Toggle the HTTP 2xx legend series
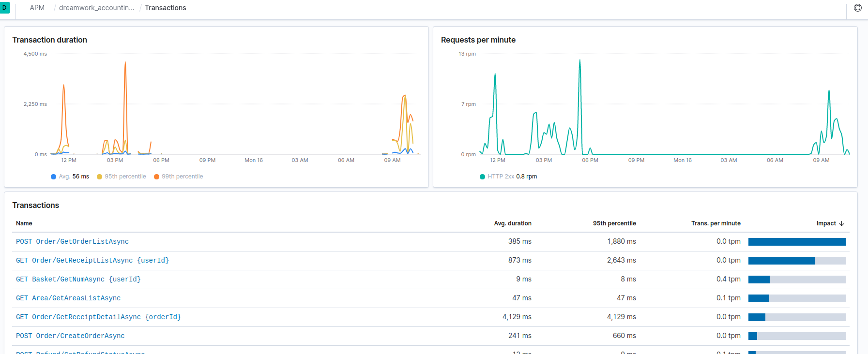The height and width of the screenshot is (354, 868). (x=508, y=177)
